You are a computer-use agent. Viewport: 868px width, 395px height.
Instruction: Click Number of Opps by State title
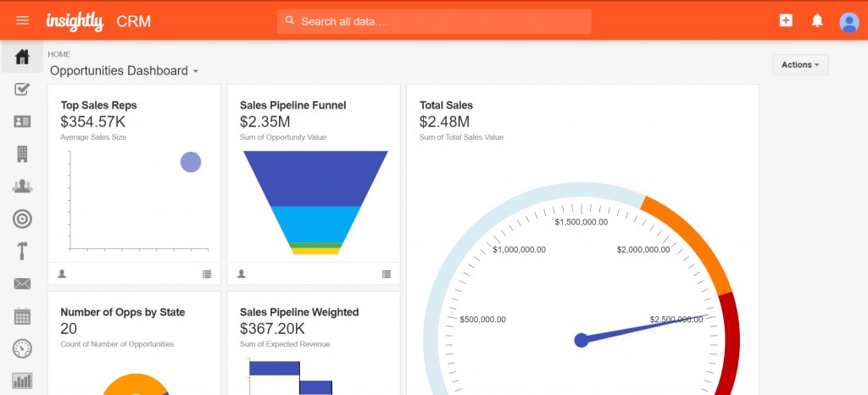123,312
